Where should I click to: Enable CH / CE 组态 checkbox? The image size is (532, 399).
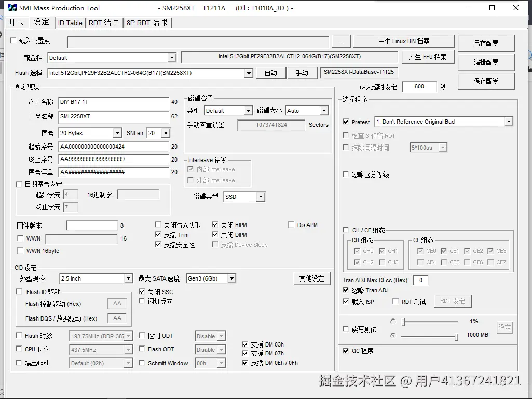[x=346, y=230]
